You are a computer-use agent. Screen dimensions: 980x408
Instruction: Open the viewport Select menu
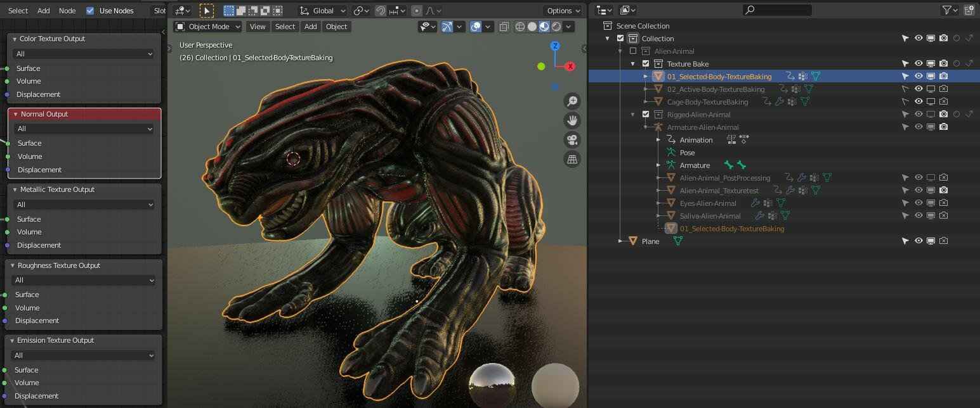click(x=285, y=27)
